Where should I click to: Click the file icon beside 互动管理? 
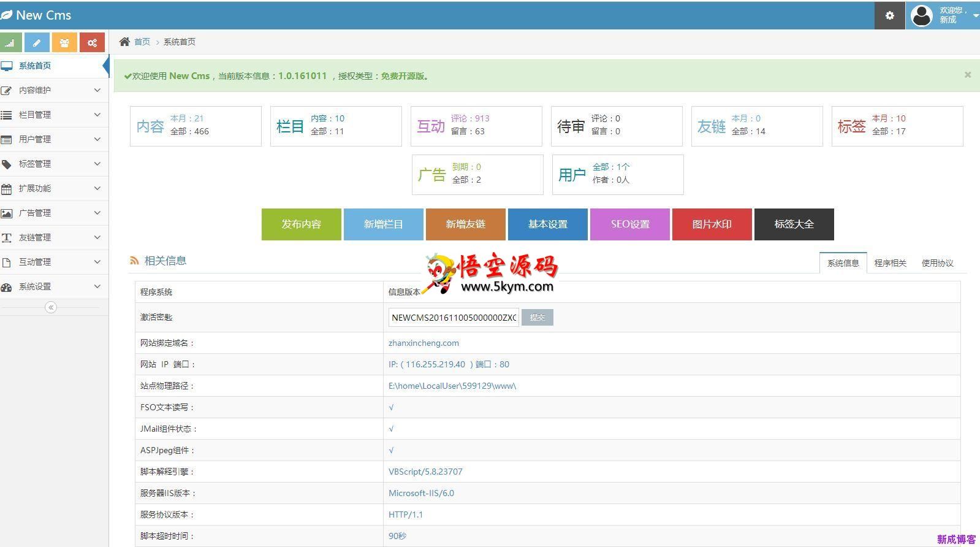tap(6, 262)
